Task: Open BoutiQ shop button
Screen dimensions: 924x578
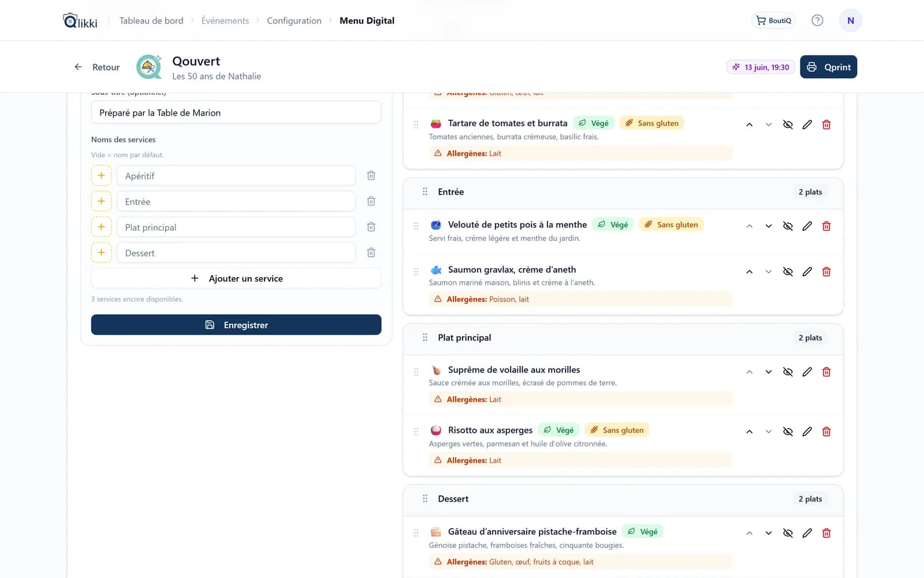Action: coord(774,20)
